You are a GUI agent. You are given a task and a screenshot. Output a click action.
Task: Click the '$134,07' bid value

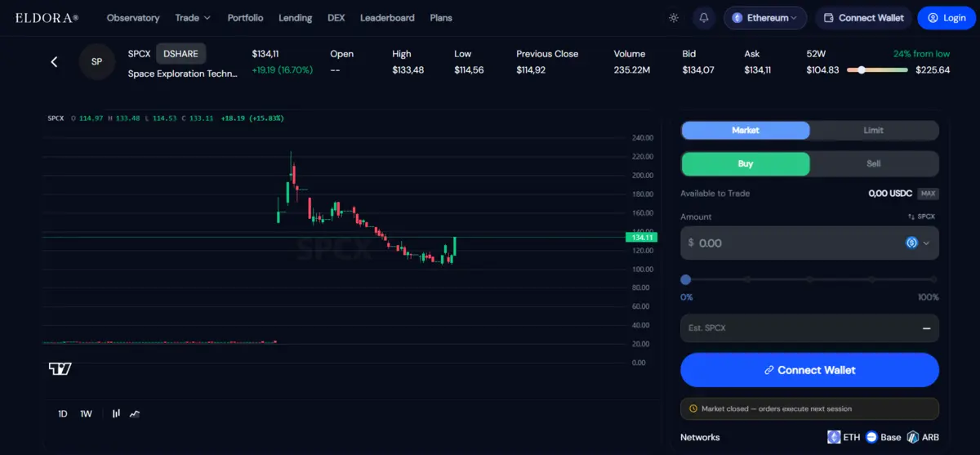698,70
